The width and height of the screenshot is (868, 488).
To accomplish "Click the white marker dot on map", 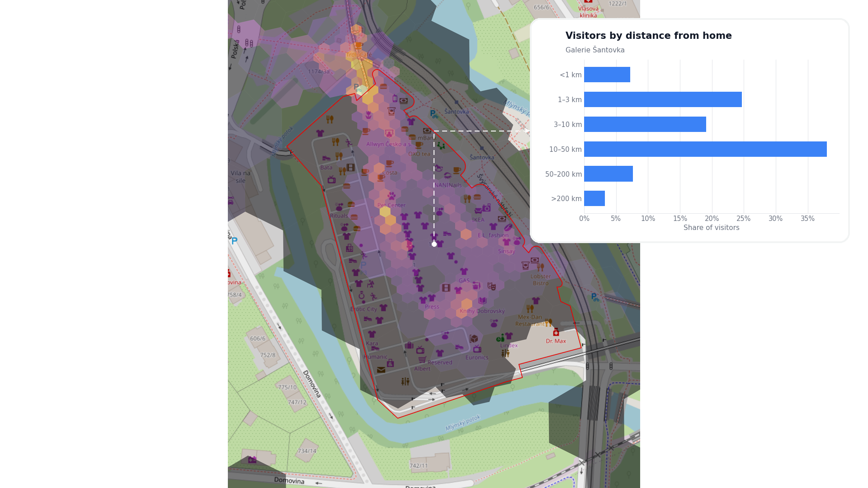I will pos(434,244).
